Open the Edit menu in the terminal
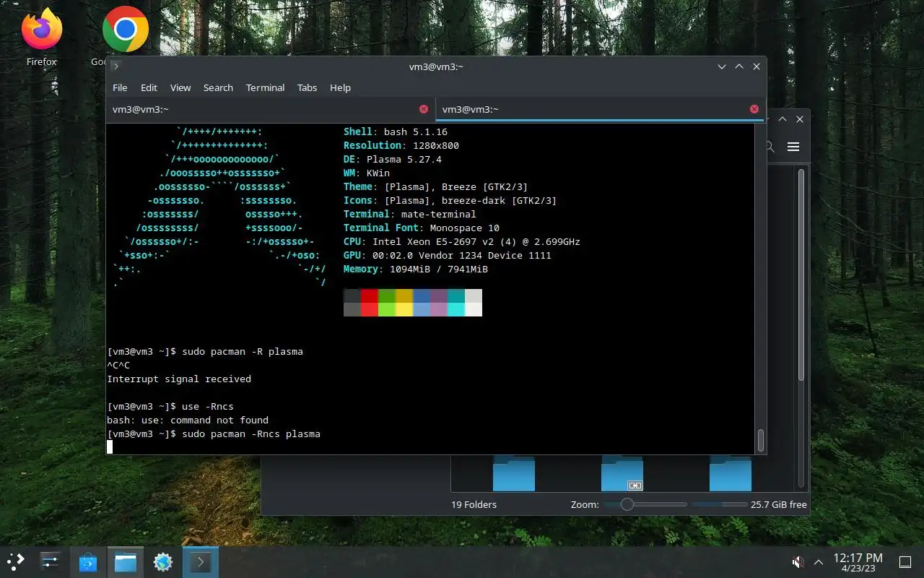Image resolution: width=924 pixels, height=578 pixels. [149, 87]
